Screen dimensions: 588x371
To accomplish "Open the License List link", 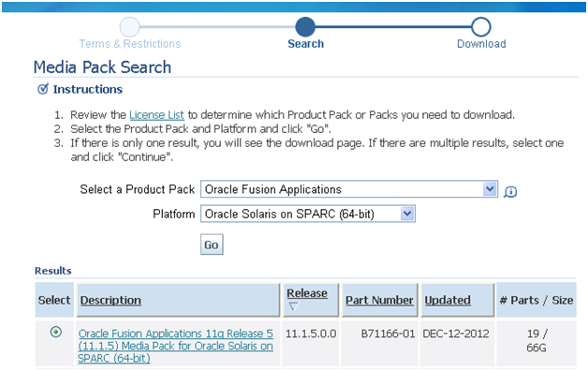I will coord(156,115).
